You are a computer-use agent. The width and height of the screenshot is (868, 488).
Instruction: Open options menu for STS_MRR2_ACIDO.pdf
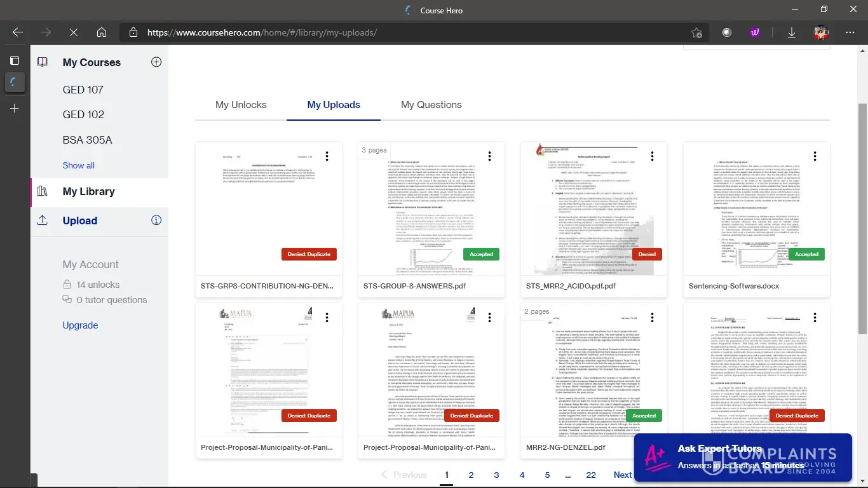pos(652,156)
